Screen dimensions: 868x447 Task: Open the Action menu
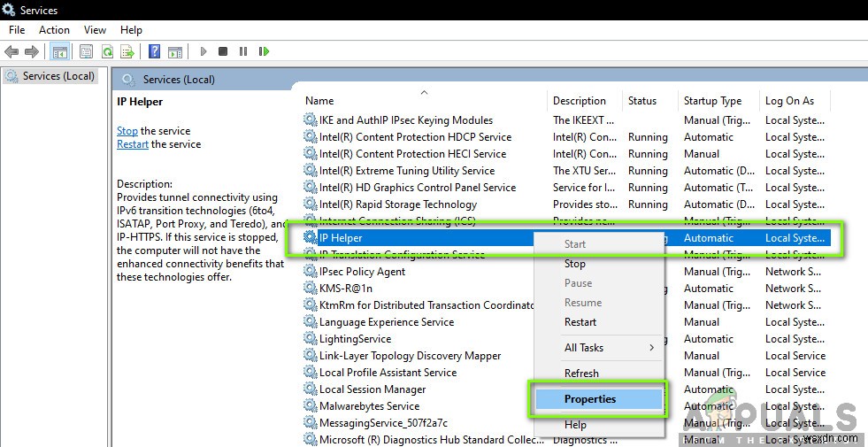tap(54, 30)
